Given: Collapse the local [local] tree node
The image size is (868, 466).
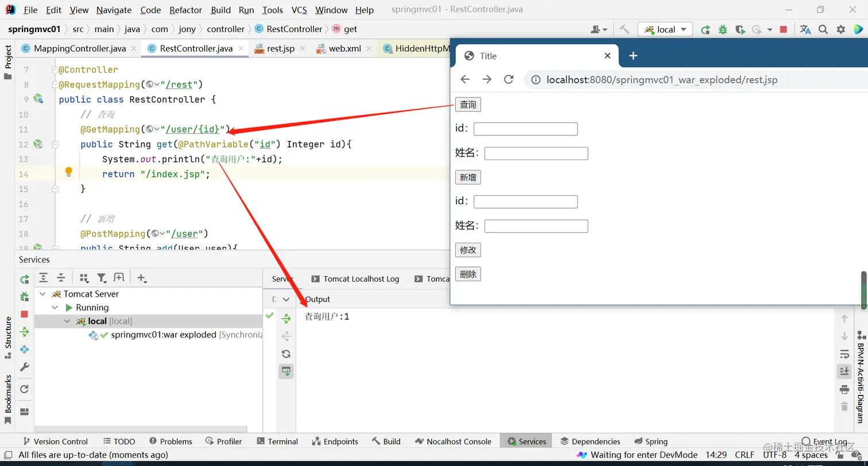Looking at the screenshot, I should tap(68, 321).
